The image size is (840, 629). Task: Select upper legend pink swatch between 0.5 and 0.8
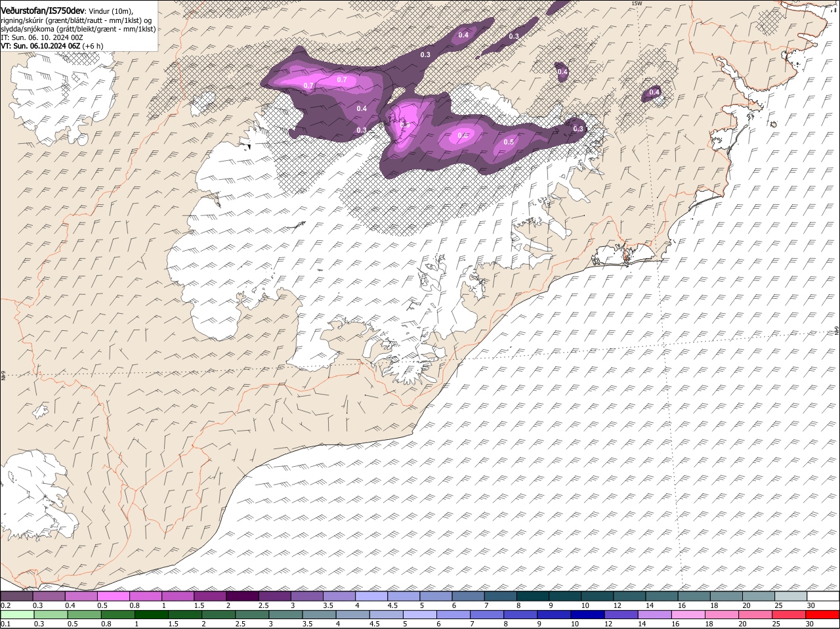[113, 596]
